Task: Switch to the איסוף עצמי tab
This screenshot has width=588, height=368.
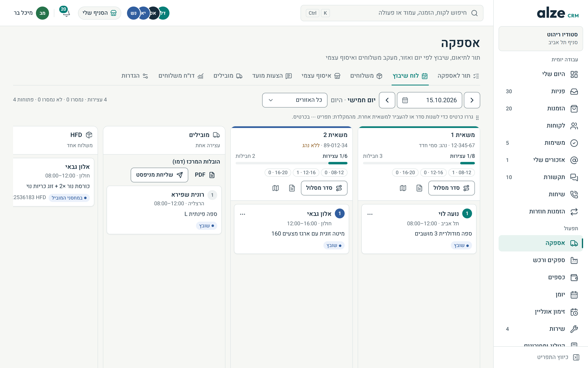Action: (321, 76)
